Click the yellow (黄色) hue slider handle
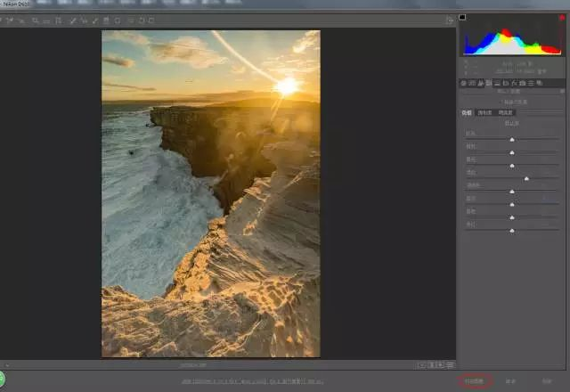The height and width of the screenshot is (392, 570). click(x=512, y=166)
